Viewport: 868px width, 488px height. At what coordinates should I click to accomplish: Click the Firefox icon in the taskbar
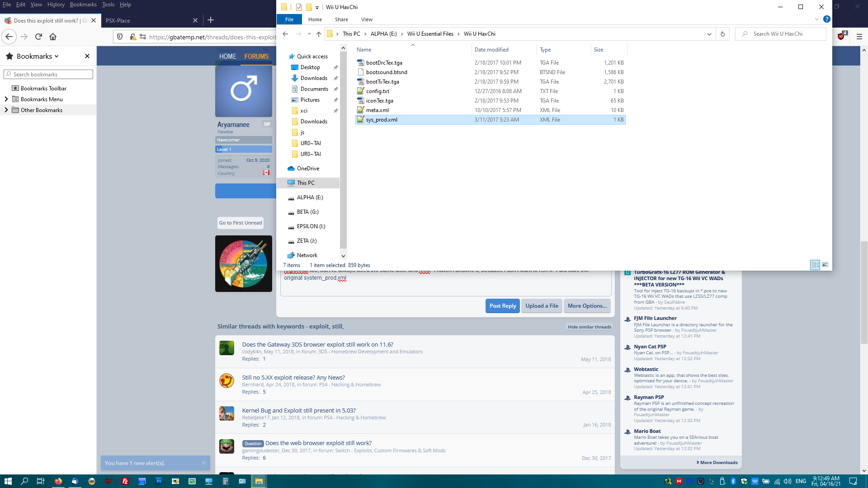click(x=58, y=481)
